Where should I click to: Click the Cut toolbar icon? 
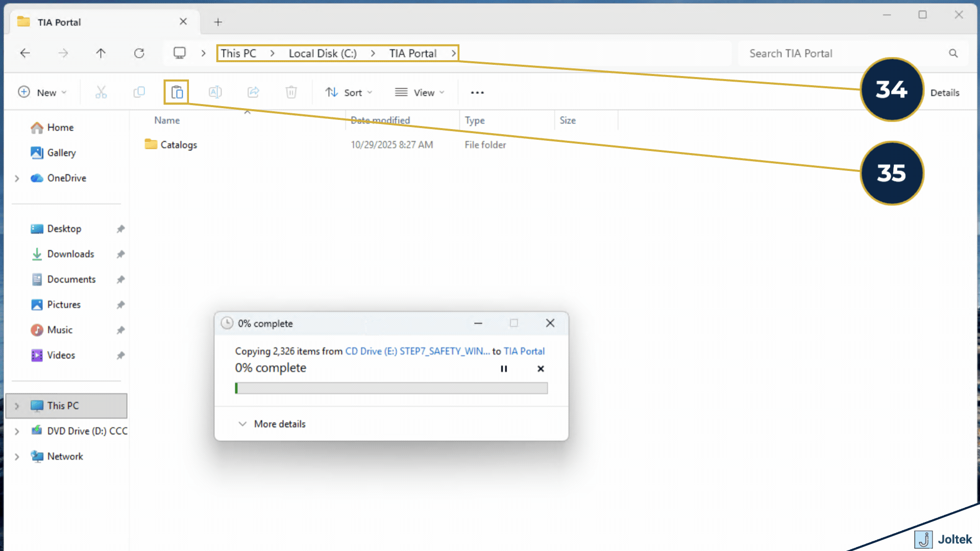click(x=101, y=92)
